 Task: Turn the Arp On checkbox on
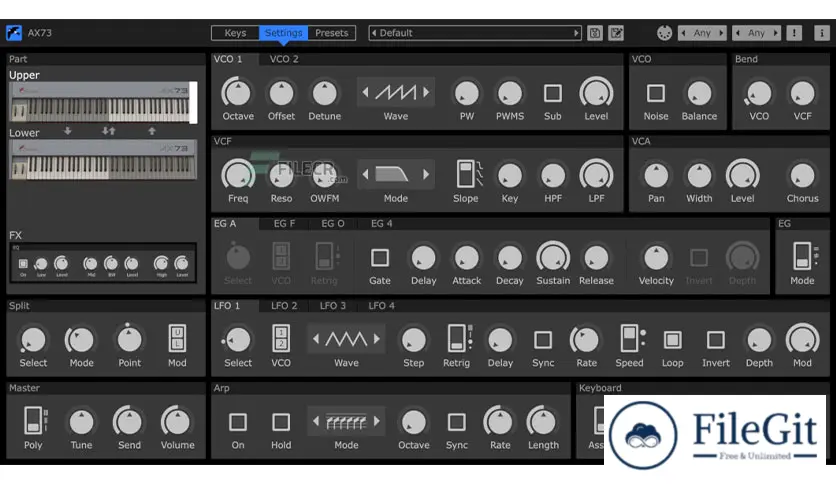pos(238,422)
